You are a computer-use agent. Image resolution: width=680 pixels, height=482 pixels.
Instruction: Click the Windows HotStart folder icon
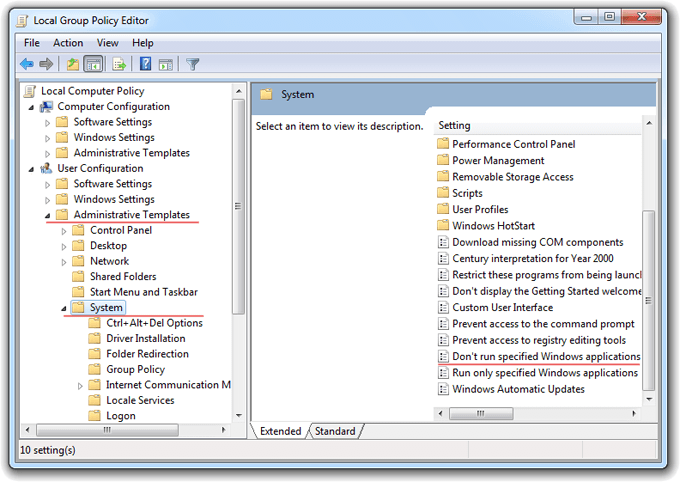coord(443,225)
